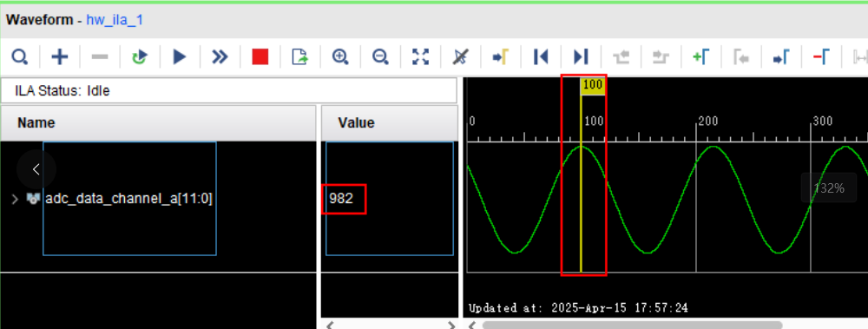Screen dimensions: 868x329
Task: Collapse the panel with the left chevron
Action: point(36,169)
